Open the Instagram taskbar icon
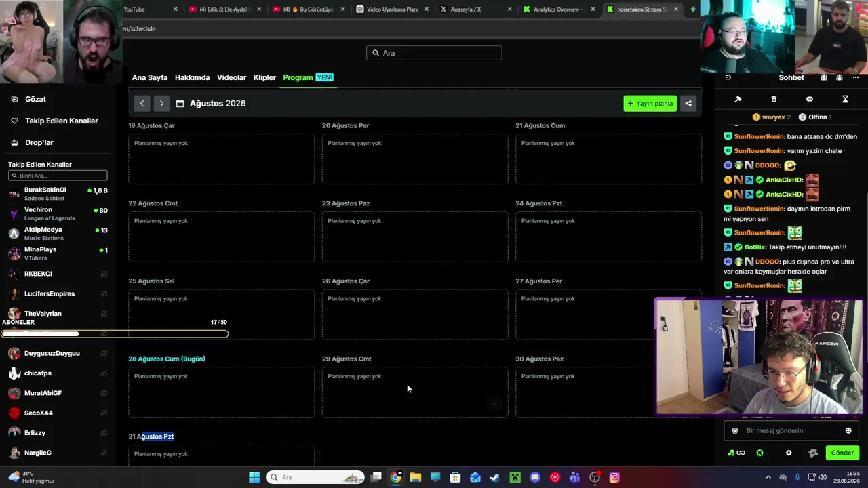Image resolution: width=868 pixels, height=488 pixels. click(614, 477)
